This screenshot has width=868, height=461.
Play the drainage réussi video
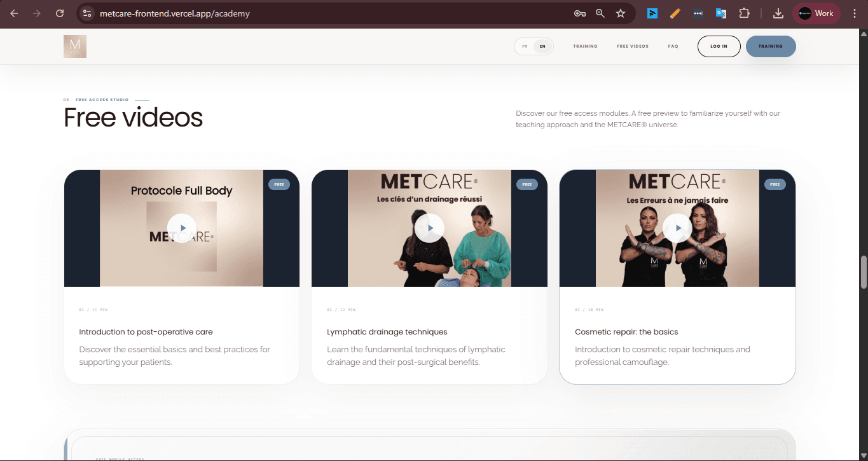click(x=429, y=228)
